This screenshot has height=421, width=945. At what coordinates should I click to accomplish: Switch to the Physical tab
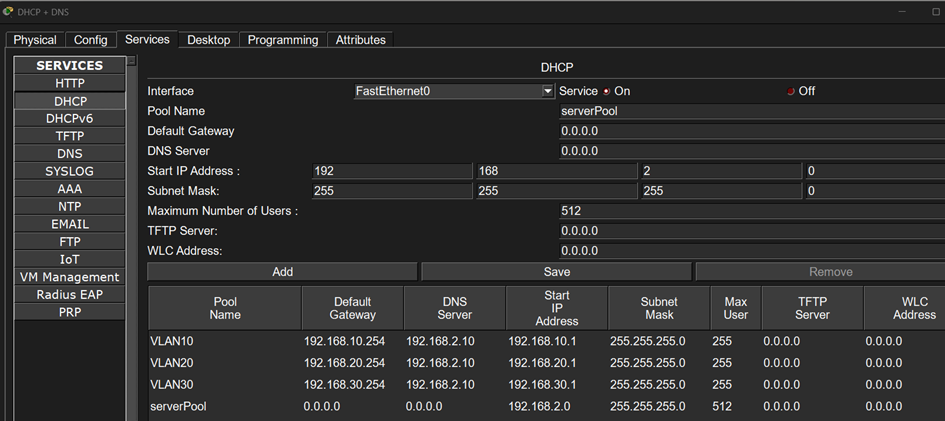coord(35,40)
